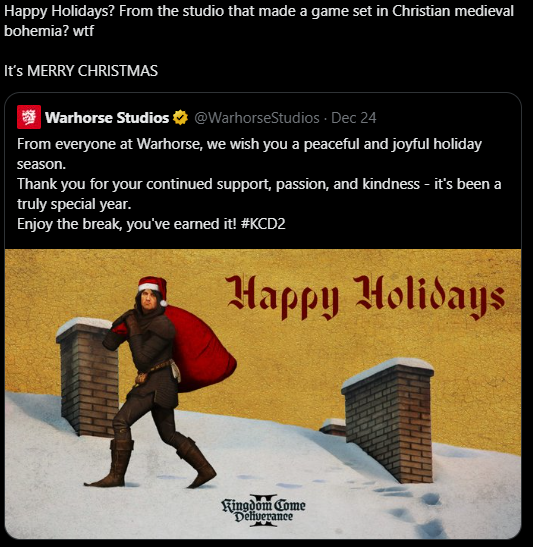
Task: Click the small distant chimney in snow
Action: click(x=333, y=427)
